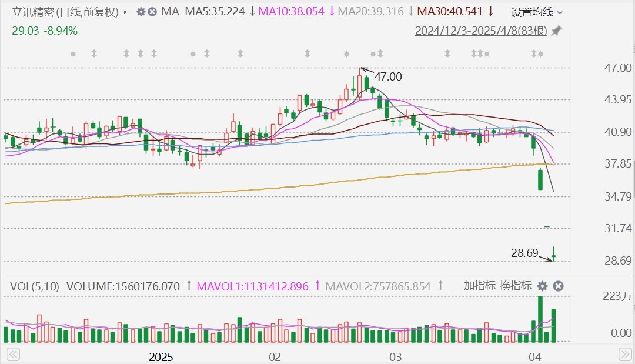Image resolution: width=635 pixels, height=364 pixels.
Task: Open VOL indicator settings gear
Action: (542, 286)
